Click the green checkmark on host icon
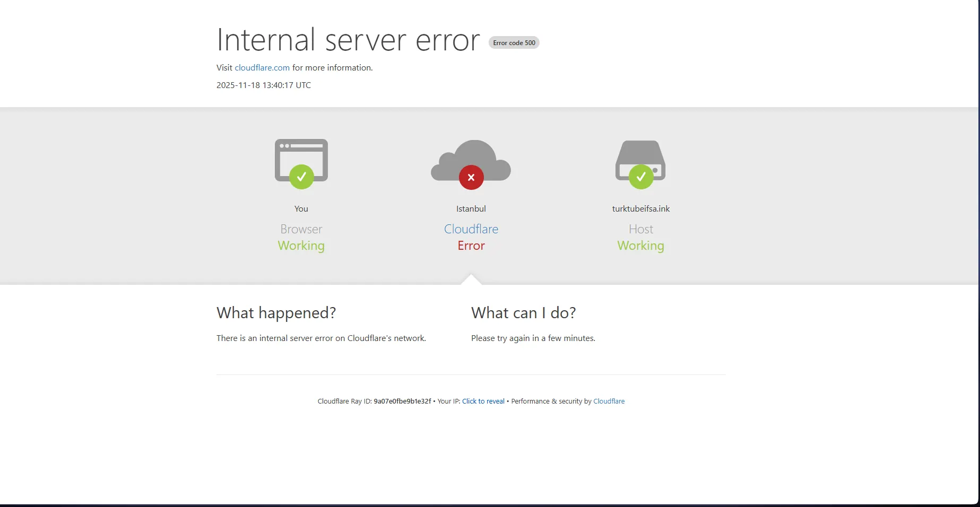 (x=641, y=177)
